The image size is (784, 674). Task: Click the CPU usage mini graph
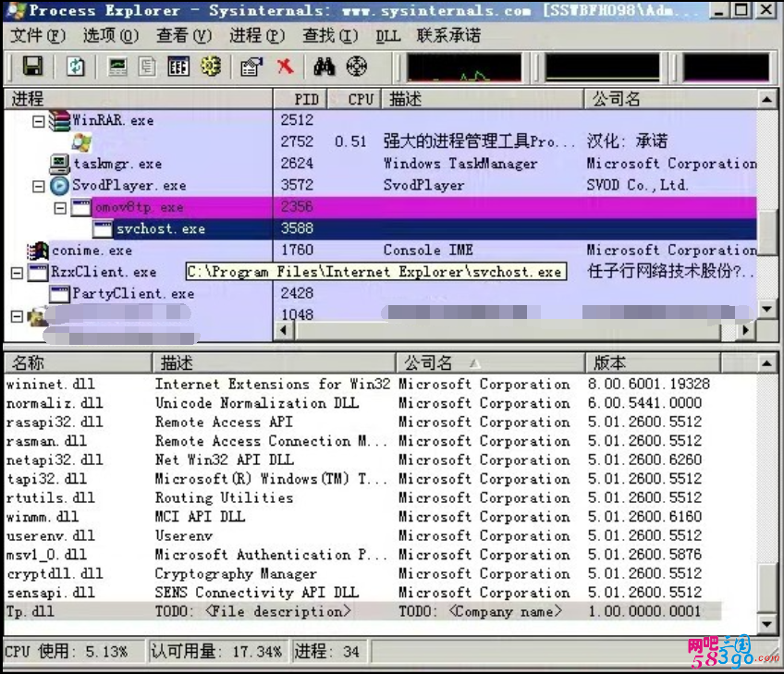[463, 67]
